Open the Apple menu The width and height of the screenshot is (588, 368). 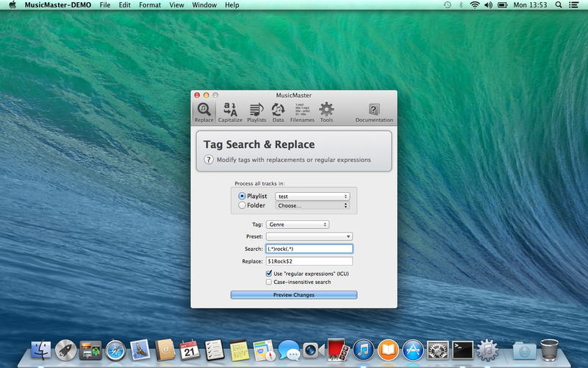(12, 5)
